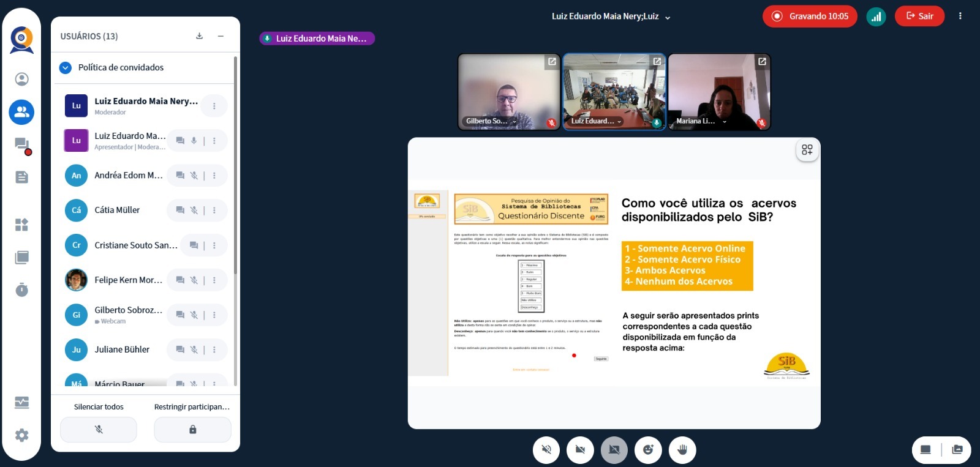Expand Política de convidados section
The image size is (980, 467).
click(x=66, y=67)
